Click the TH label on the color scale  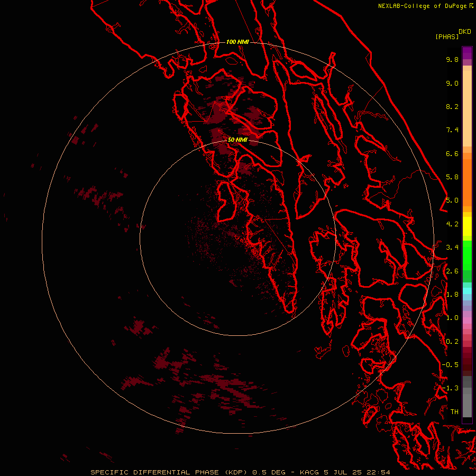454,412
